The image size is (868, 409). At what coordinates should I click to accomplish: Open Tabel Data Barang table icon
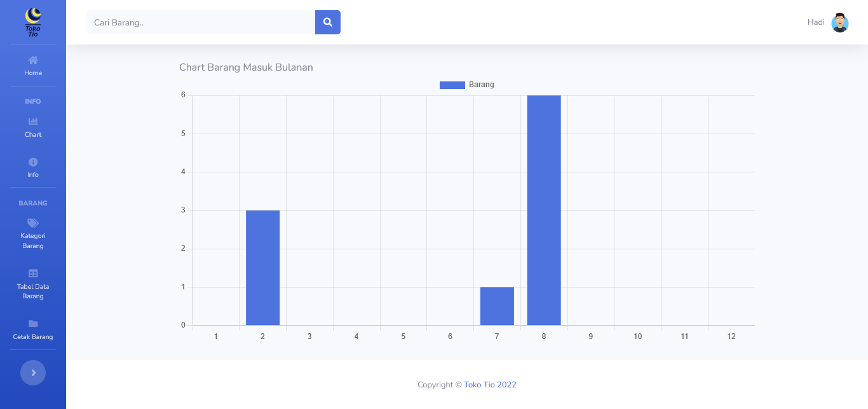[x=33, y=274]
